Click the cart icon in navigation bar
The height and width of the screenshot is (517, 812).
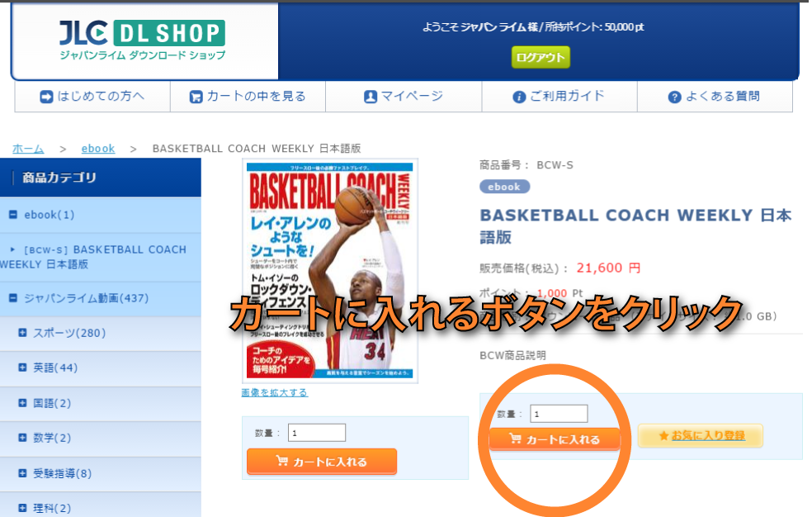[x=196, y=97]
